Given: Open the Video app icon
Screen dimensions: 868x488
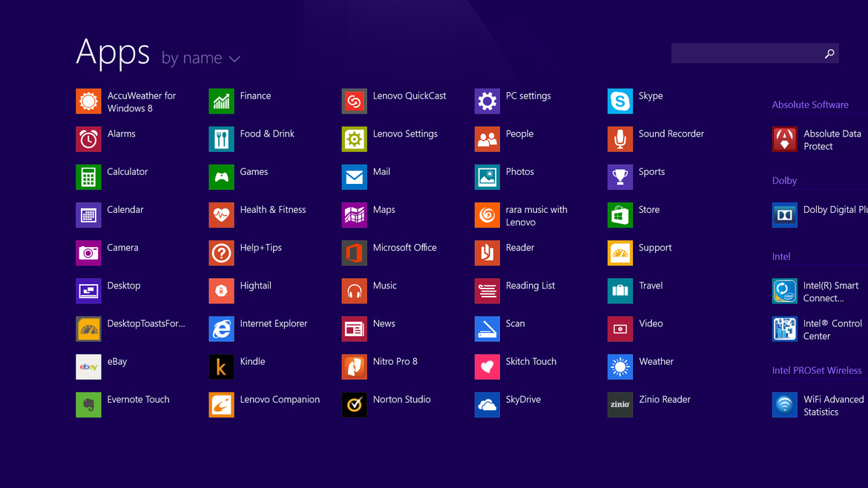Looking at the screenshot, I should click(x=620, y=329).
